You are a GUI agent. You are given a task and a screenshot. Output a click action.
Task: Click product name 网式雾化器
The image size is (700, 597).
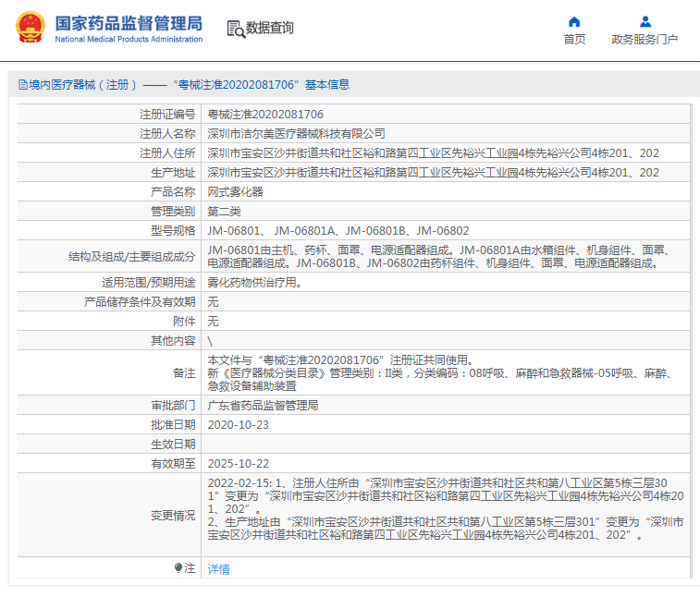click(235, 192)
